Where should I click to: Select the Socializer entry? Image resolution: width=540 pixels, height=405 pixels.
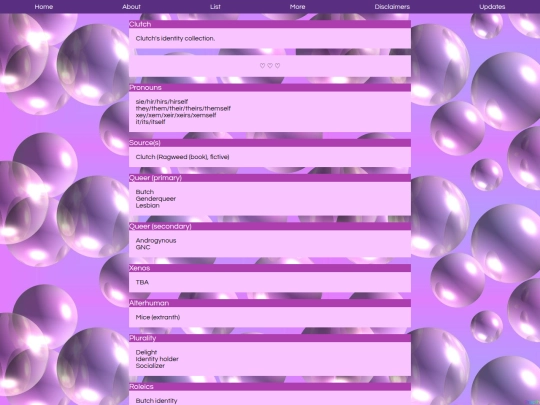point(150,366)
